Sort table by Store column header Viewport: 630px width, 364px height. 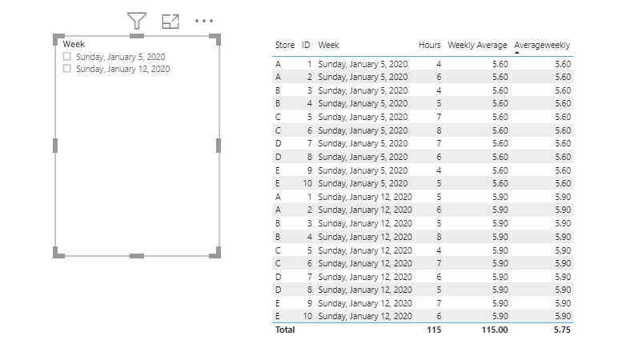285,45
